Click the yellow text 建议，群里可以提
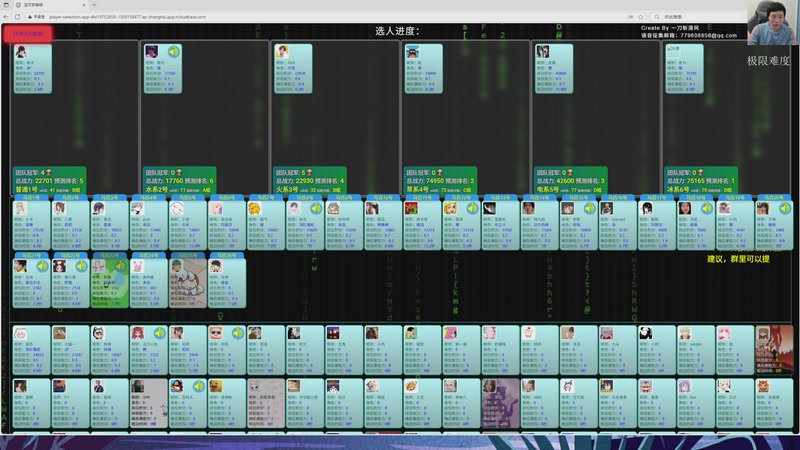 pos(738,259)
